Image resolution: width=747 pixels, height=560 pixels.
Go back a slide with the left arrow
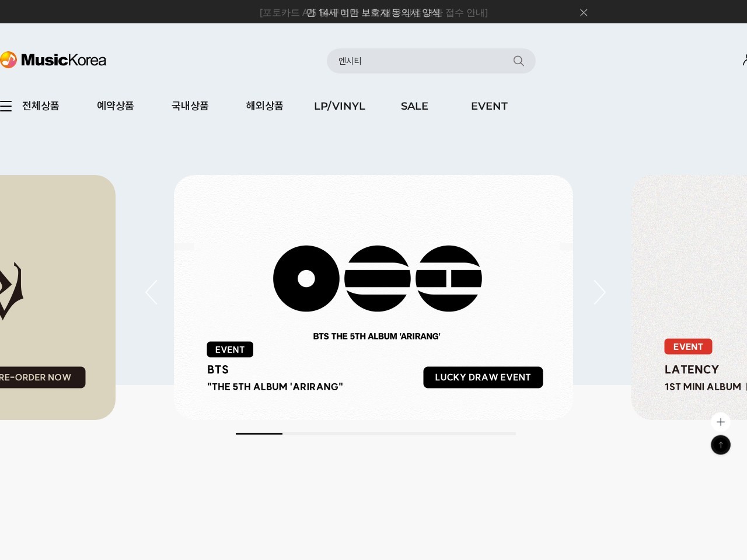(151, 292)
